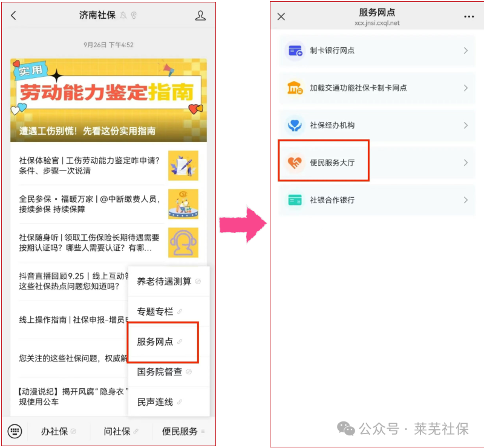Expand 制卡银行网点 using its right chevron
The height and width of the screenshot is (448, 484).
465,51
